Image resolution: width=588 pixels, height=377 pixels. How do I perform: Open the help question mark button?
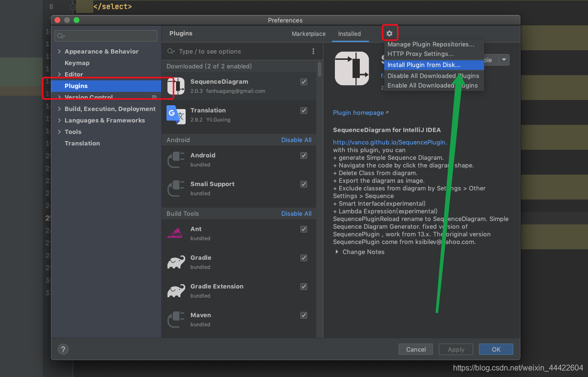point(63,349)
